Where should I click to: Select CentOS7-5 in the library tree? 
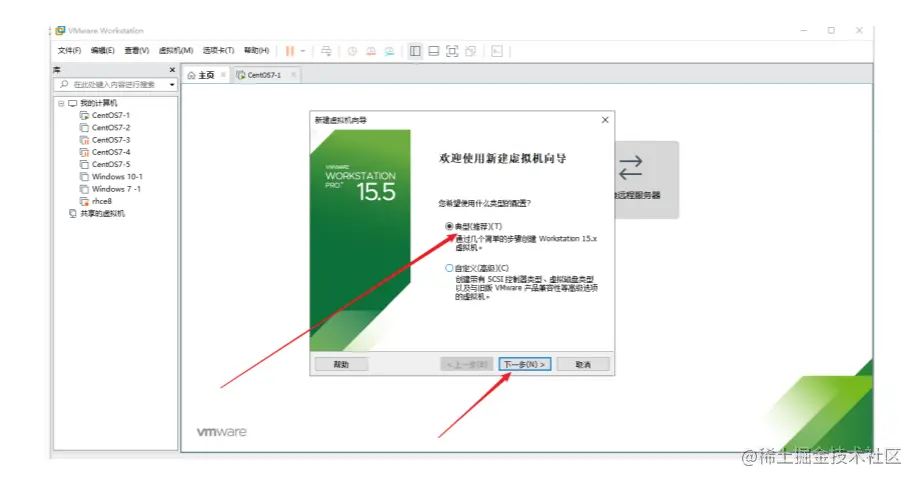tap(111, 165)
